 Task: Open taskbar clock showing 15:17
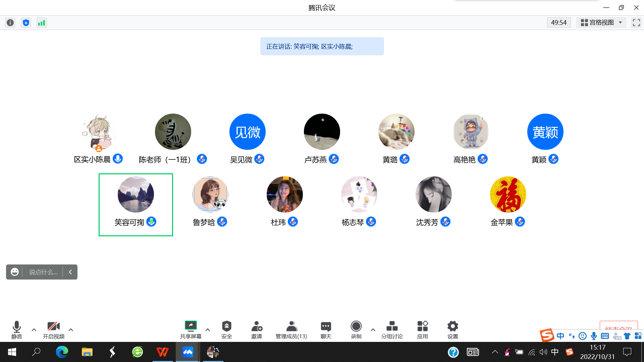coord(598,352)
